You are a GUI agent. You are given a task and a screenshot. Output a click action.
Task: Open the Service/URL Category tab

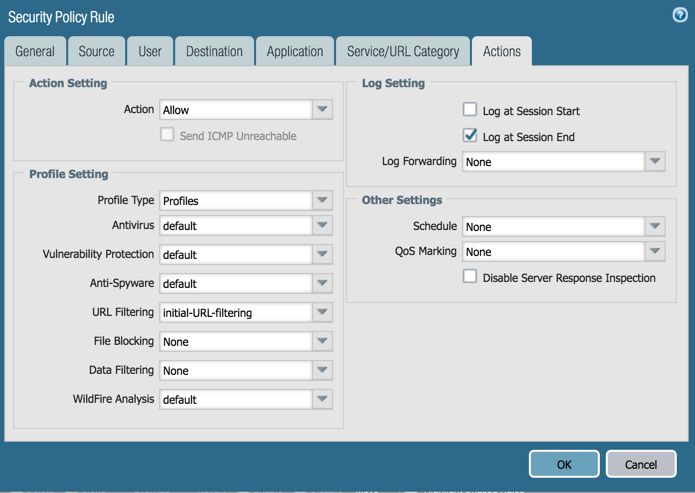(403, 51)
